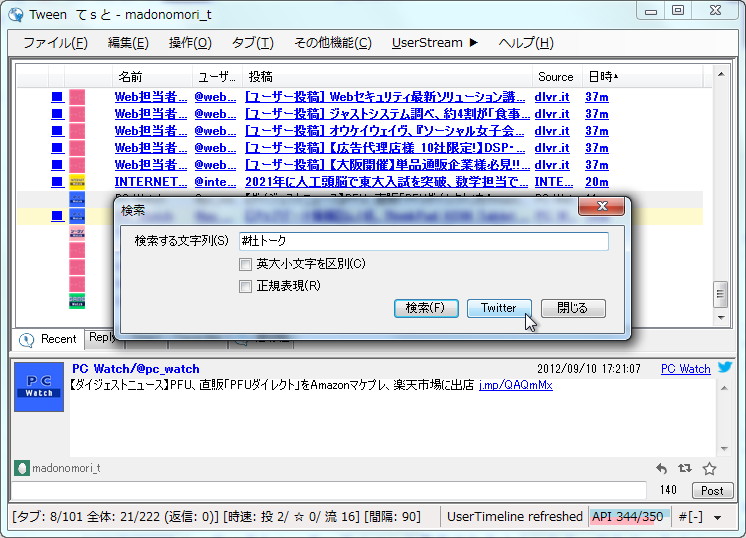Click the timeline list scrollbar thumb
The image size is (746, 538).
720,294
